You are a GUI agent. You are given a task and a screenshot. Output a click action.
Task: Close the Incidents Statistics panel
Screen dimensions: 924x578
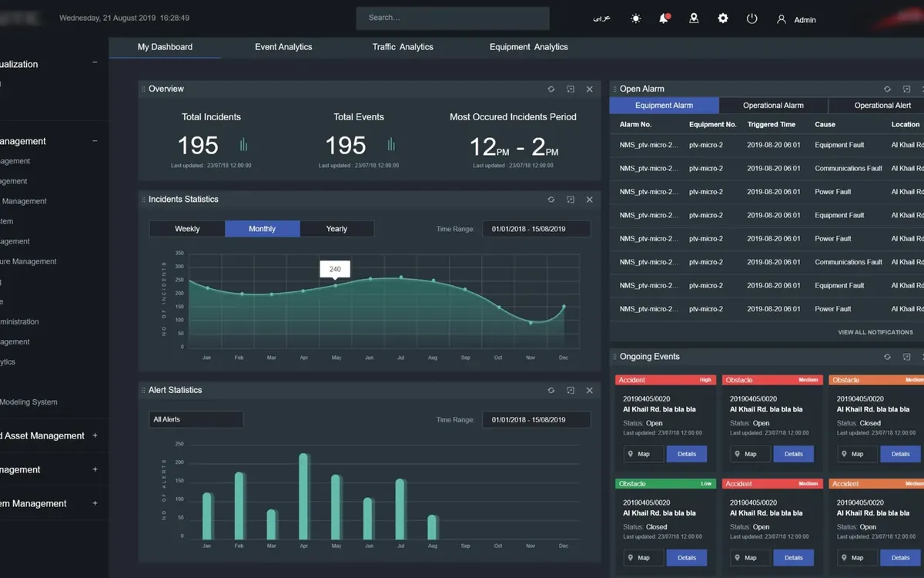point(590,200)
